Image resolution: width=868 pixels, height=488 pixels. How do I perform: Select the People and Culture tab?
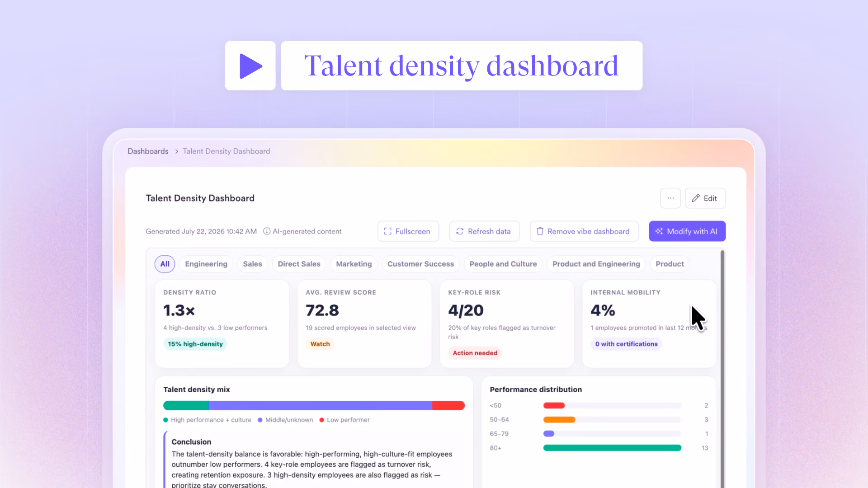[503, 264]
